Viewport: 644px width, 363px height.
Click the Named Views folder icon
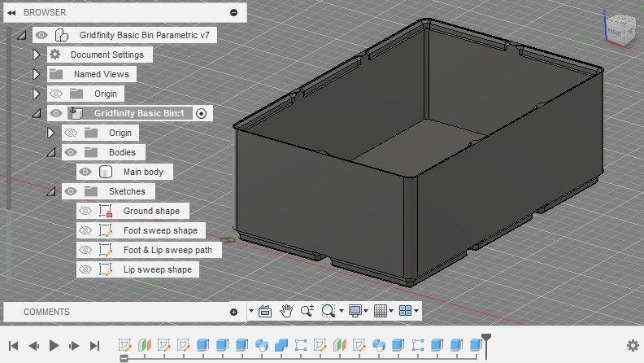56,74
